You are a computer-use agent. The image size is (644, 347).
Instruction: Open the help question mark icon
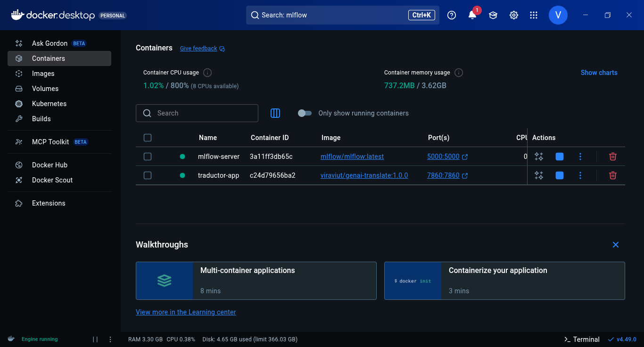(452, 15)
